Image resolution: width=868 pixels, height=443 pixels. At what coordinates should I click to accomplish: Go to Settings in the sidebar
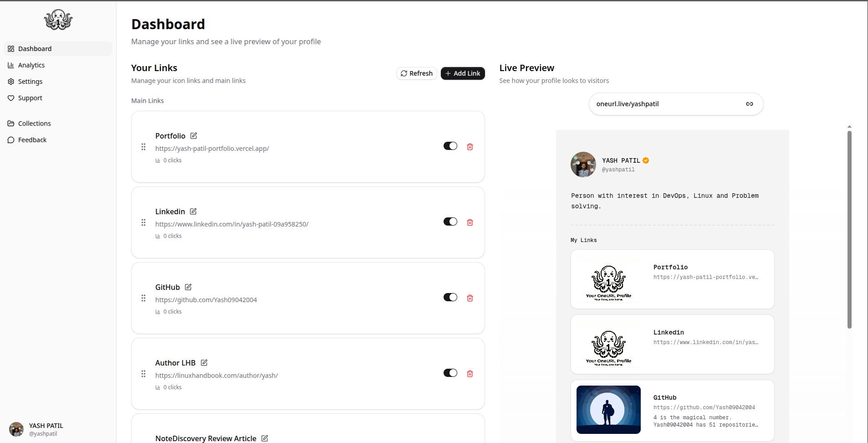pyautogui.click(x=30, y=82)
